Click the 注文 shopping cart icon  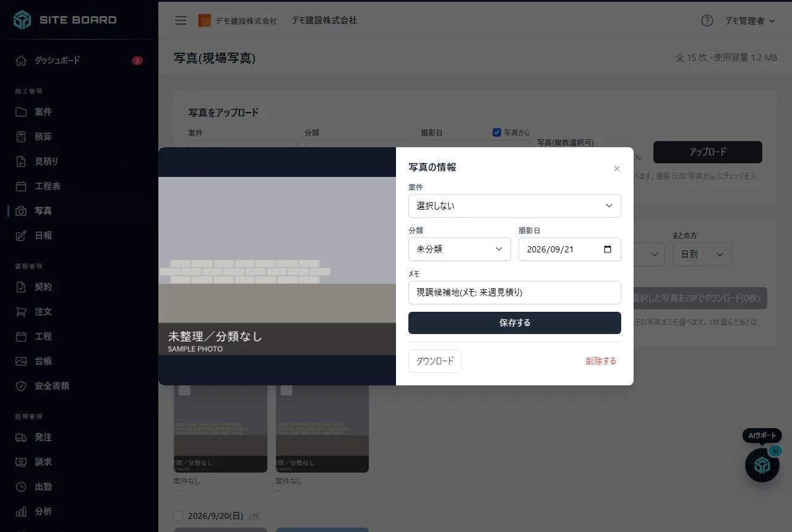pyautogui.click(x=21, y=312)
